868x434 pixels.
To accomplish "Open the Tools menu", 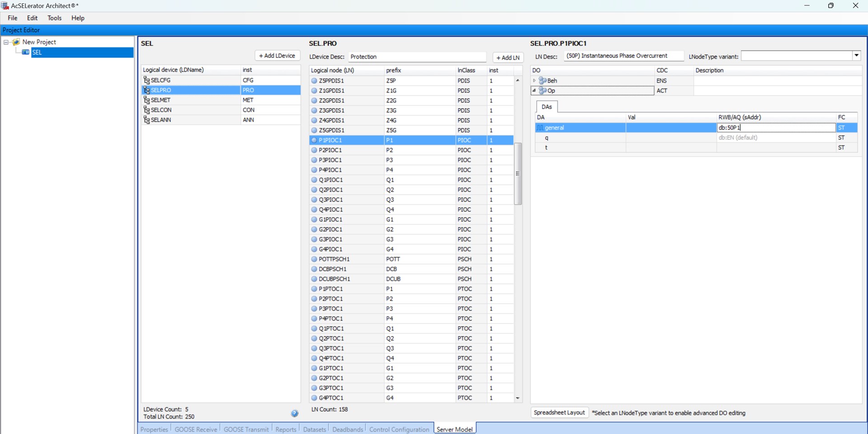I will tap(54, 18).
